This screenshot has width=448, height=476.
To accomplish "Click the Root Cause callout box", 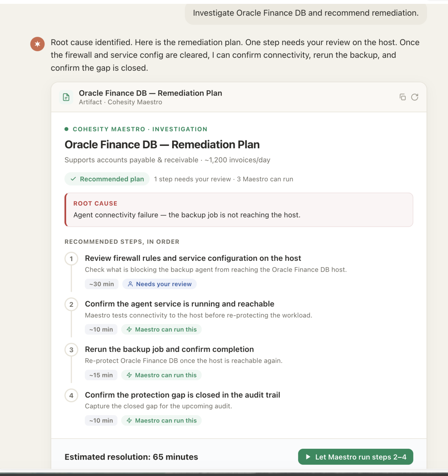I will (x=239, y=209).
